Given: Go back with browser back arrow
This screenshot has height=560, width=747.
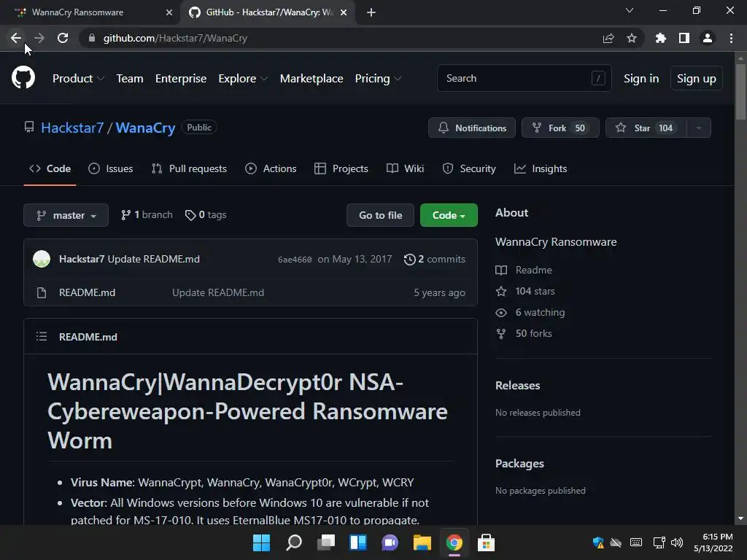Looking at the screenshot, I should (16, 38).
